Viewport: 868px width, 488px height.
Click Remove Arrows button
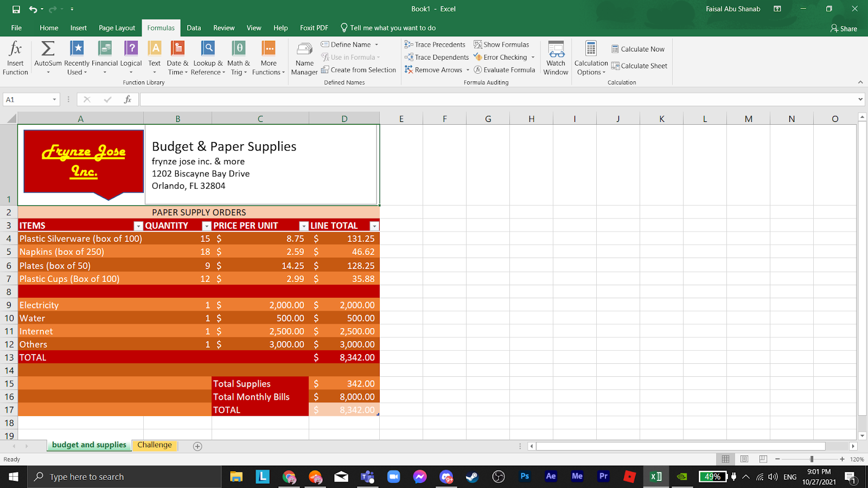(x=433, y=69)
